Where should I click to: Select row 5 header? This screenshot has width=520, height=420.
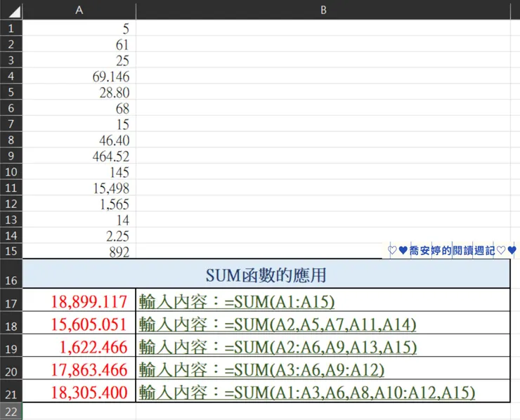[11, 91]
